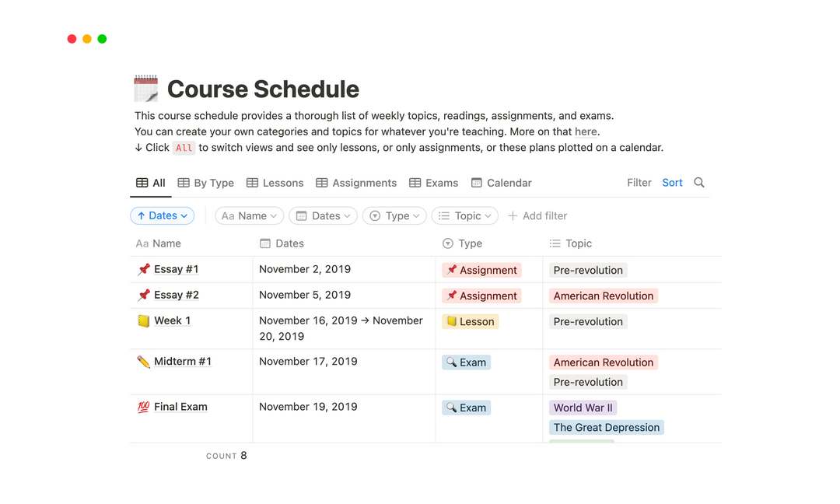Switch to the Exams view tab
This screenshot has width=840, height=504.
tap(441, 182)
